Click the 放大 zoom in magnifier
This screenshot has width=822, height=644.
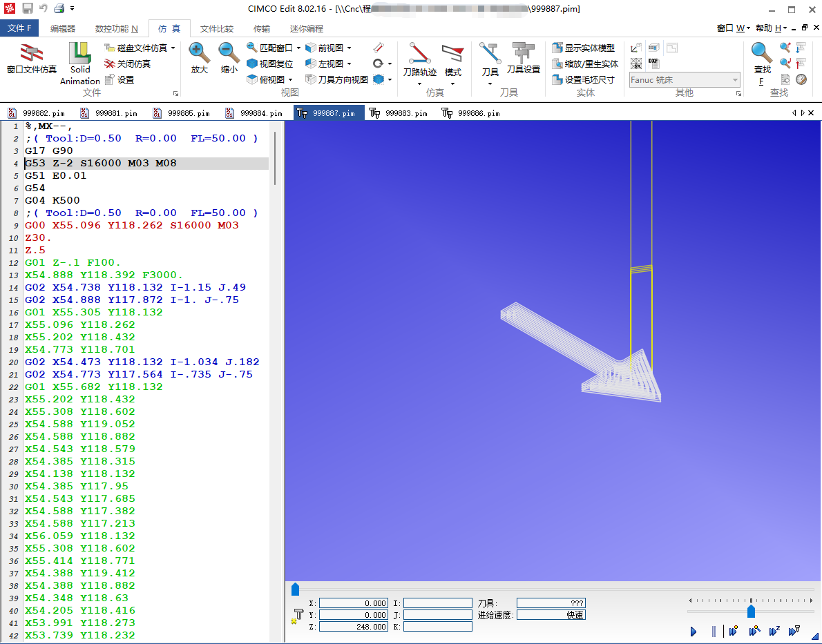(x=199, y=52)
